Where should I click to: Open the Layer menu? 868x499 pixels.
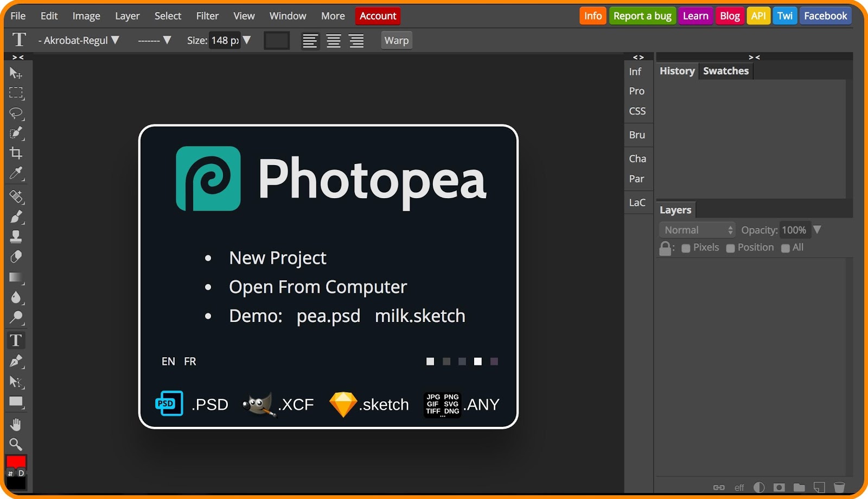point(127,16)
